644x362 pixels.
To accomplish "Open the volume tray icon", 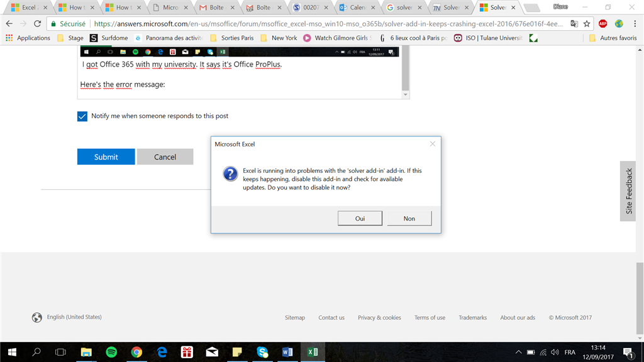I will (x=555, y=352).
